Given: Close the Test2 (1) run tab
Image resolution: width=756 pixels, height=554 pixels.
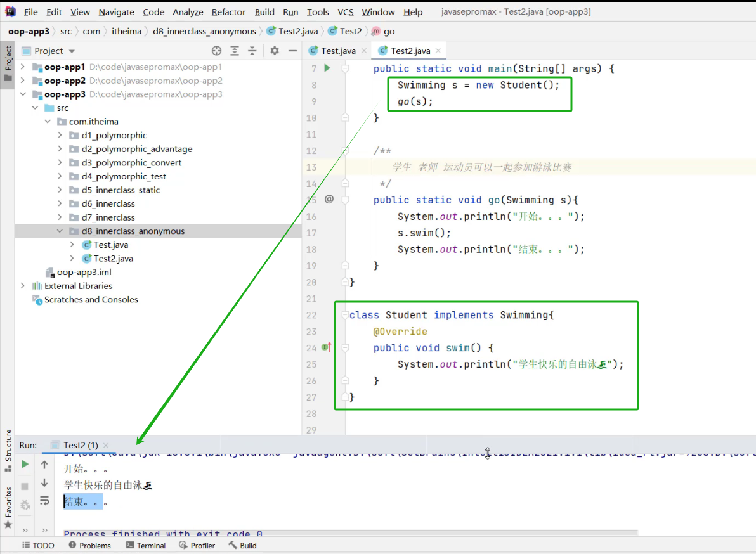Looking at the screenshot, I should click(x=105, y=445).
